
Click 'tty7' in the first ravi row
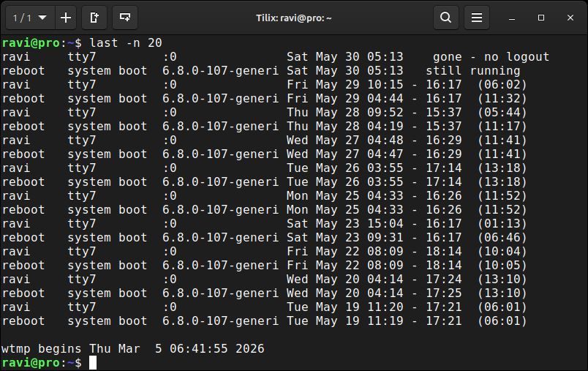tap(82, 57)
